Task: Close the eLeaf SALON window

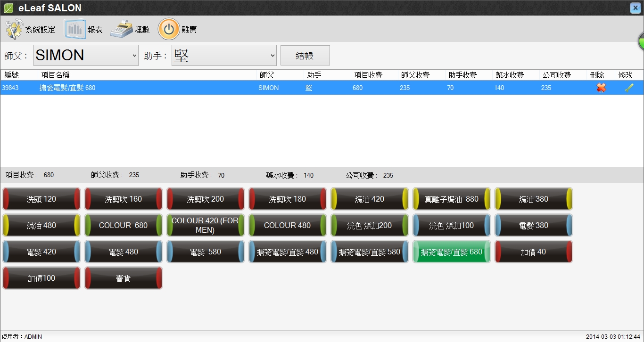Action: tap(635, 8)
